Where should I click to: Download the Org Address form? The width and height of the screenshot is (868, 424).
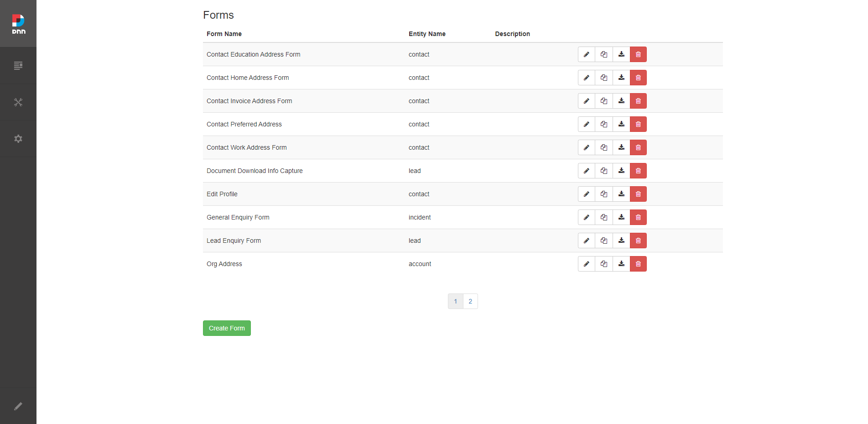[x=621, y=264]
